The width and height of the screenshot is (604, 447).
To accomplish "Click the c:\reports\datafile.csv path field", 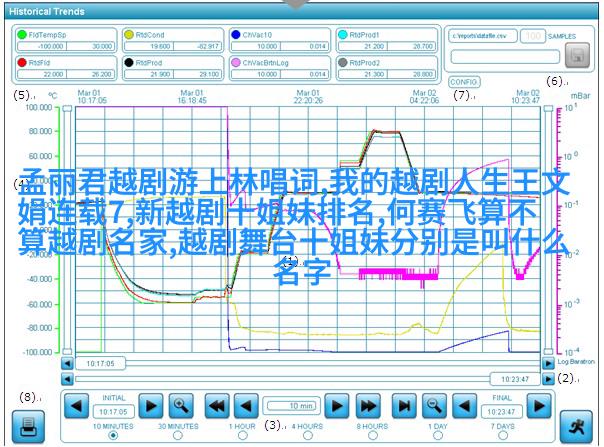I will pyautogui.click(x=482, y=36).
